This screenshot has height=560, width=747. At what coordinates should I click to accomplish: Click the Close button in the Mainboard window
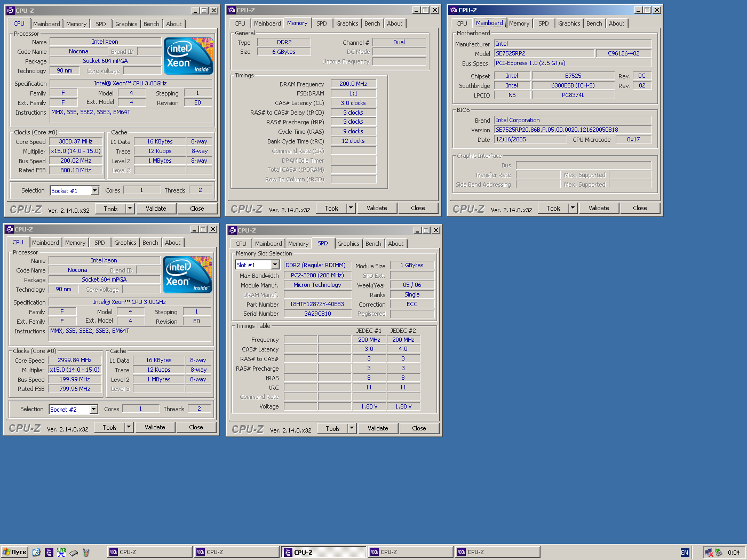point(640,208)
